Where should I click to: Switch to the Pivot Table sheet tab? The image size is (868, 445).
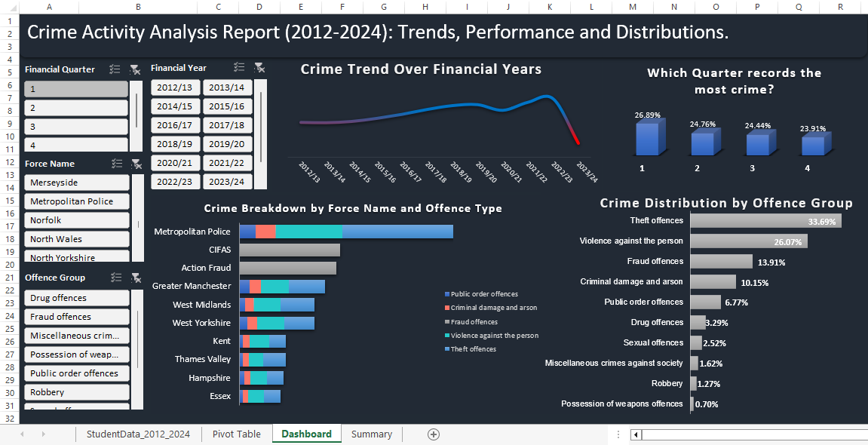pyautogui.click(x=237, y=434)
